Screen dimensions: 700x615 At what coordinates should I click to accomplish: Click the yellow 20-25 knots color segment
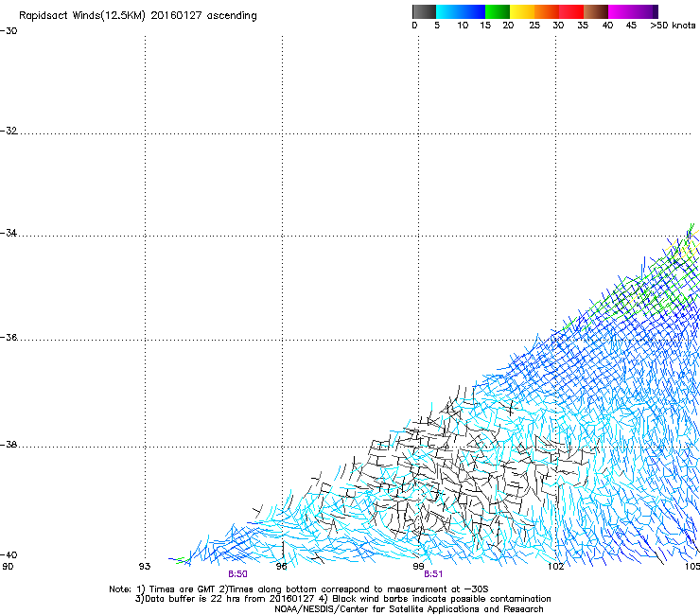[522, 11]
